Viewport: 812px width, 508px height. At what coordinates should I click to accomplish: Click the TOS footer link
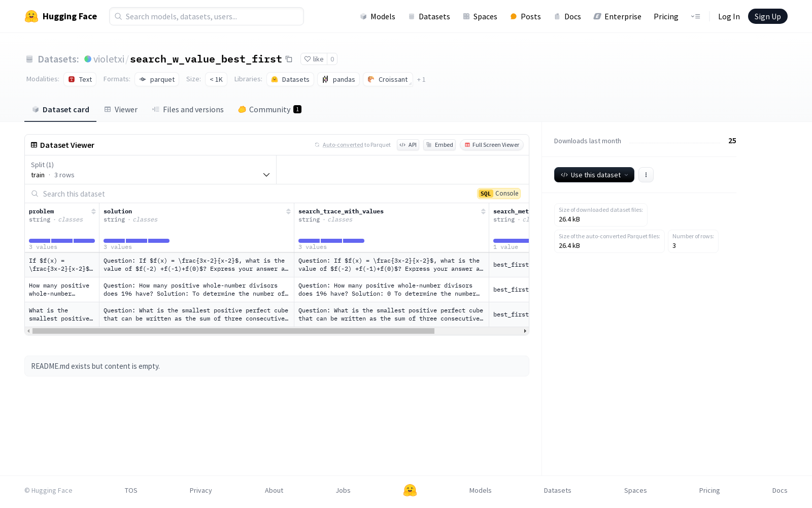point(131,490)
